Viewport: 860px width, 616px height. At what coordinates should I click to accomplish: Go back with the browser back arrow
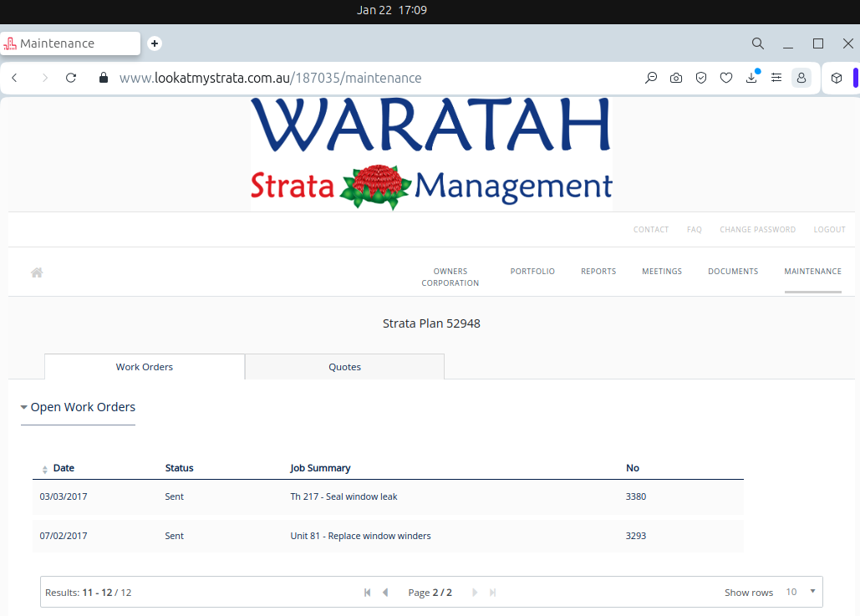[x=15, y=78]
